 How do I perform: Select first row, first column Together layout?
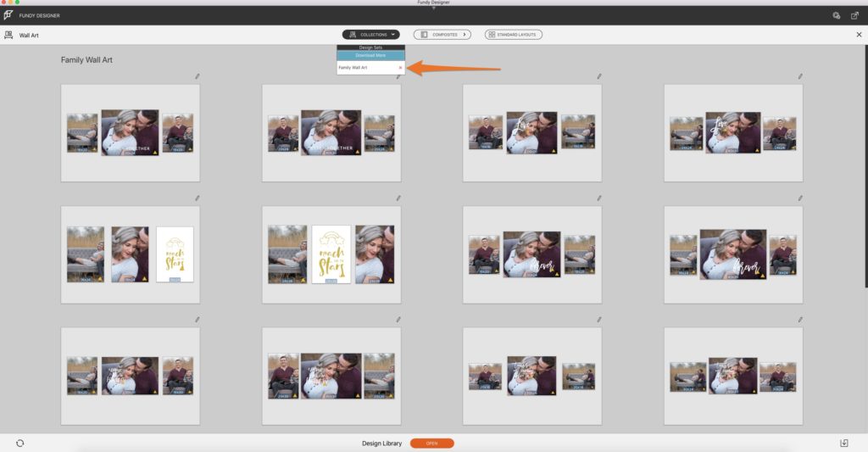coord(130,133)
